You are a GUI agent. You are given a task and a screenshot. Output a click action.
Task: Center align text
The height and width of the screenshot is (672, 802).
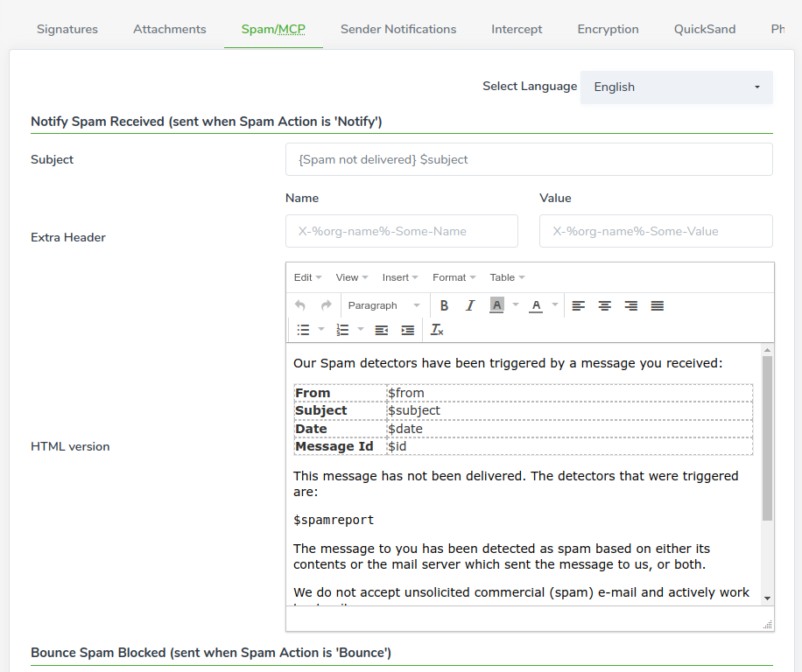pyautogui.click(x=605, y=305)
